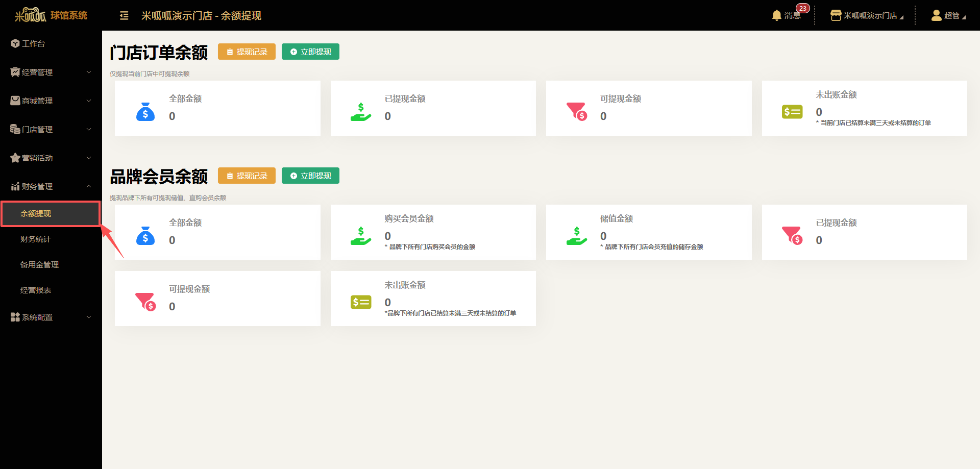Open 备用金管理 submenu item

(39, 265)
